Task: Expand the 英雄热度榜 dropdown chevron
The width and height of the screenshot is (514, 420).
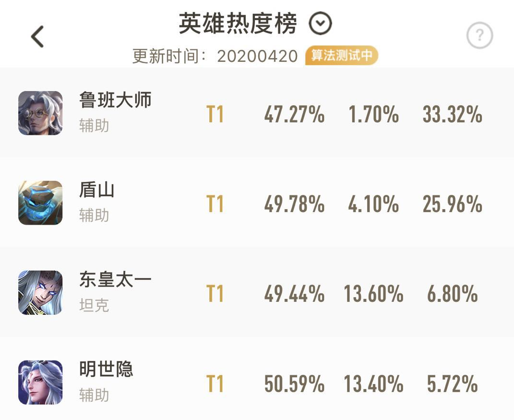Action: (320, 23)
